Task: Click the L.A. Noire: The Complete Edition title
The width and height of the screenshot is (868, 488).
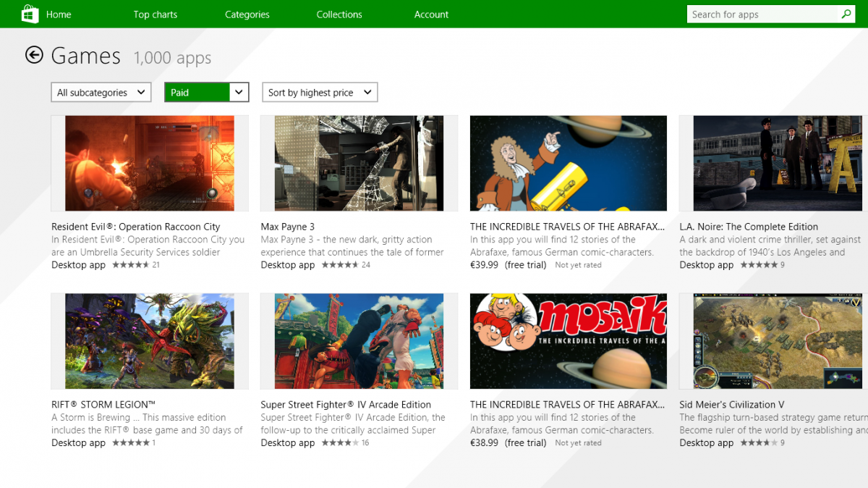Action: pyautogui.click(x=749, y=227)
